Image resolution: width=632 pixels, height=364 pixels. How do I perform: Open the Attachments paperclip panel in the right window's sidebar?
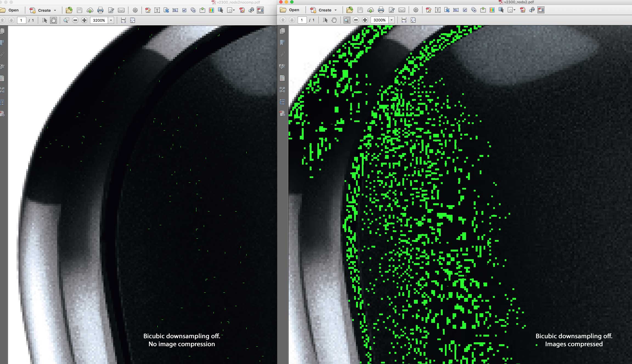(282, 55)
